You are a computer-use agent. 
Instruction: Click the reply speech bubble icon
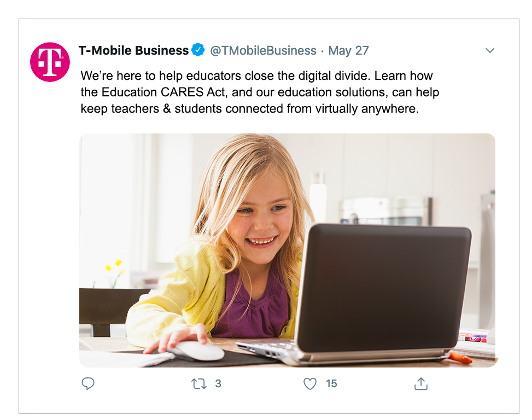pos(88,383)
